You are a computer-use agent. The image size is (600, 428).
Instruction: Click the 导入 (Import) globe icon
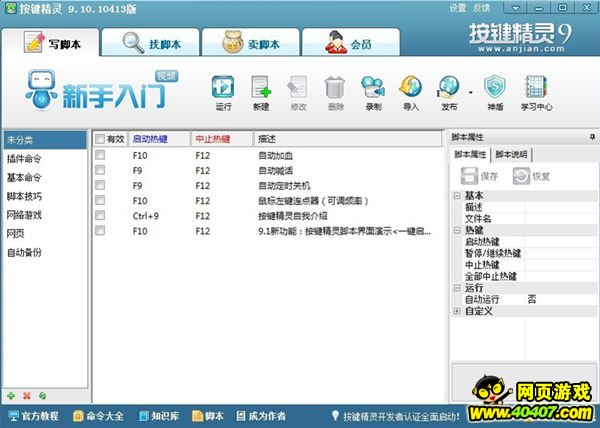pyautogui.click(x=411, y=86)
